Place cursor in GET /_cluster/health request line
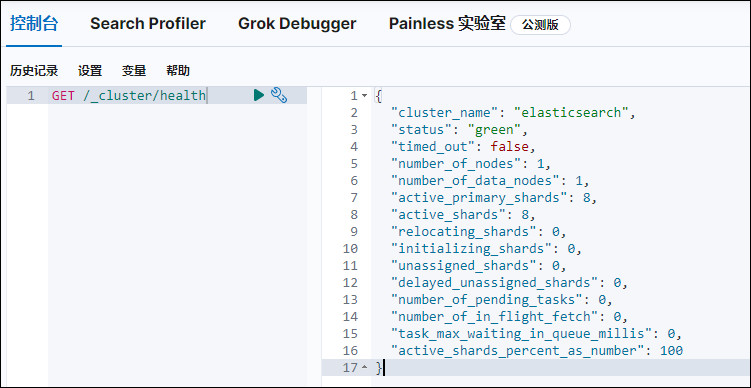Image resolution: width=751 pixels, height=388 pixels. point(129,95)
